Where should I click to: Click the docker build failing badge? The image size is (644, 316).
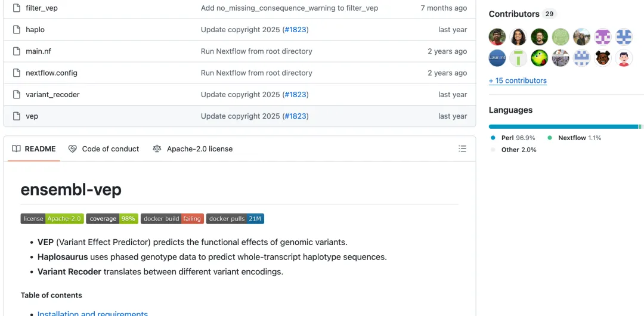click(x=172, y=219)
